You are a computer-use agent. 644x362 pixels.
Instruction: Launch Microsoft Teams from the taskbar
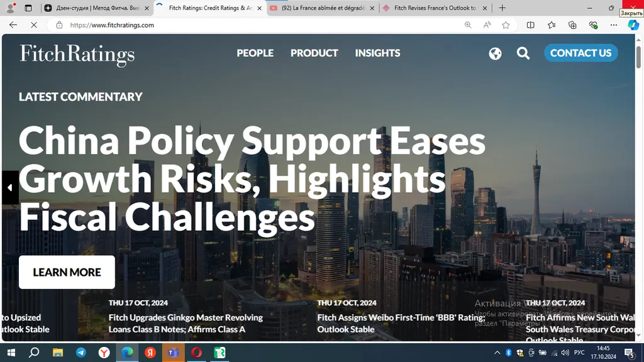(173, 353)
